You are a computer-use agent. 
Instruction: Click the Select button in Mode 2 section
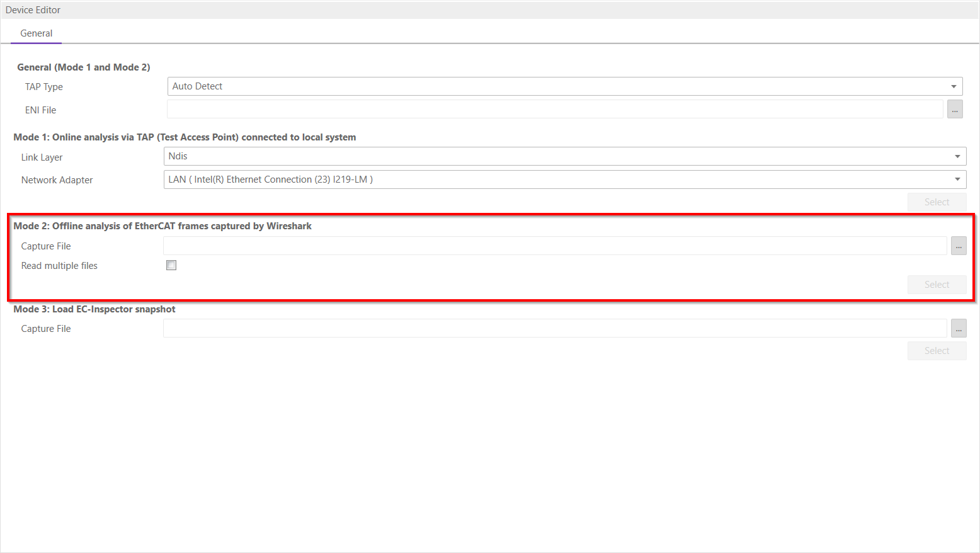[x=937, y=284]
